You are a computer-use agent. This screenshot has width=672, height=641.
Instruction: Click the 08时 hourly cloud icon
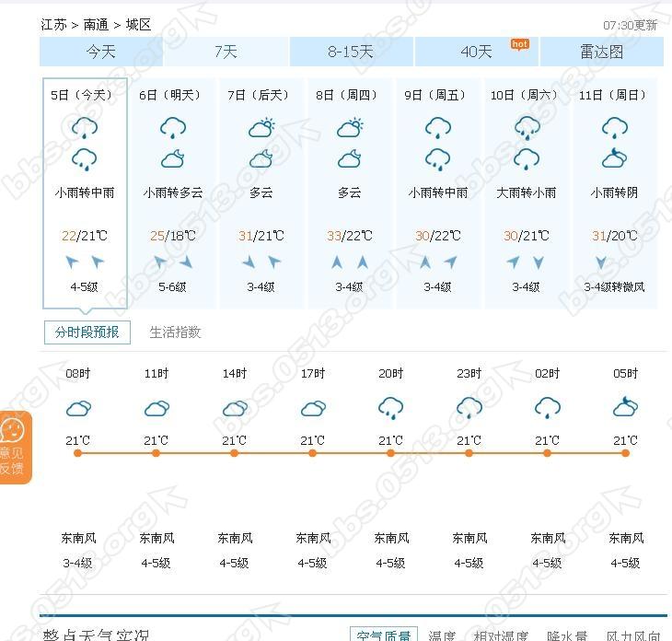79,408
